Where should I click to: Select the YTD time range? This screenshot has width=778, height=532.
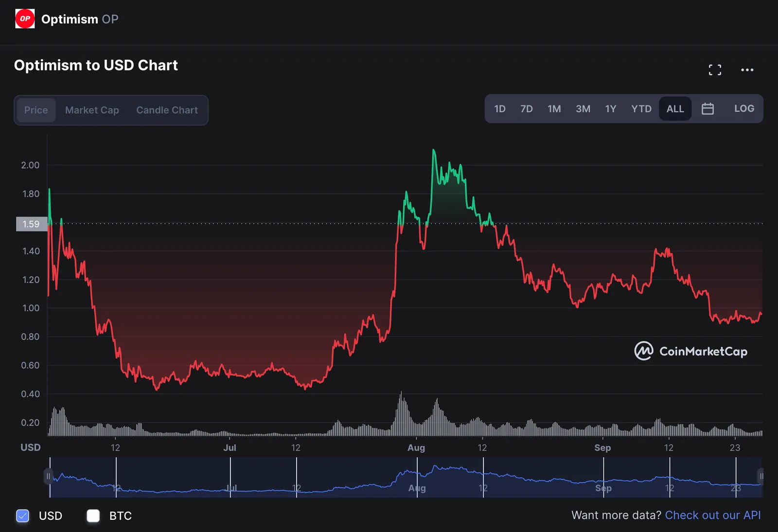click(641, 108)
